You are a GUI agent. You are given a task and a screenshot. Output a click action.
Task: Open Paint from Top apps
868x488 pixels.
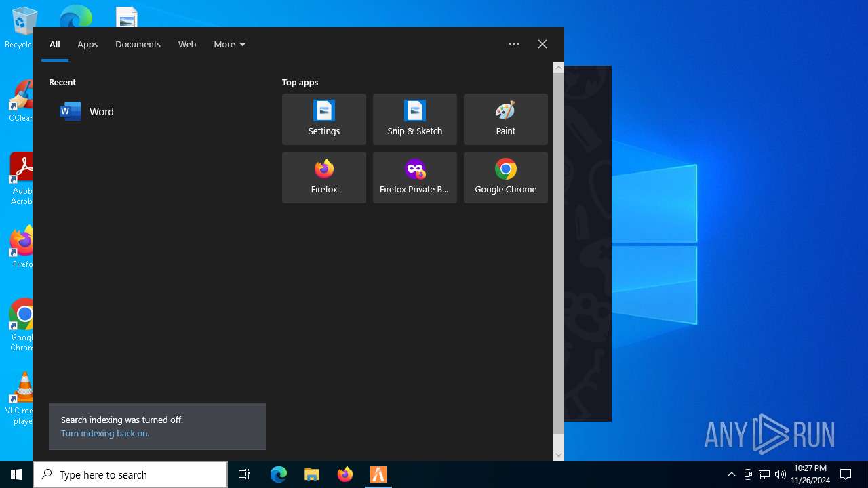(x=506, y=119)
